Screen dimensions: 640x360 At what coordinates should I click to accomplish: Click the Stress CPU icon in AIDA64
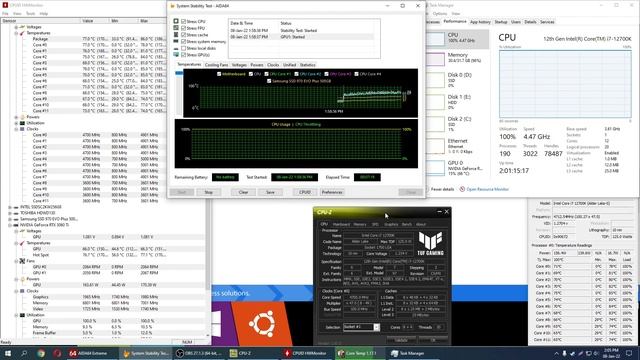click(x=176, y=21)
